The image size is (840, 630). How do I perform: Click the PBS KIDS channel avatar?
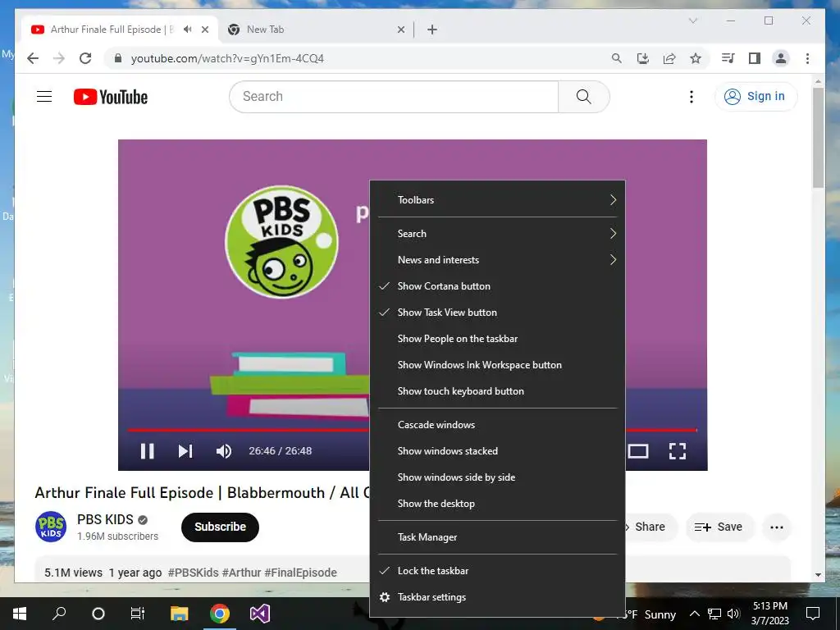pyautogui.click(x=51, y=527)
